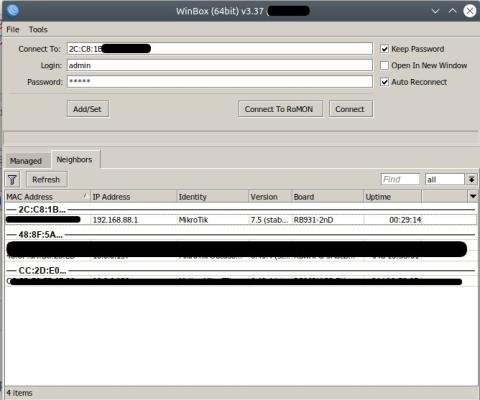Click the 7.5 (stab... version cell
This screenshot has height=400, width=480.
click(270, 220)
